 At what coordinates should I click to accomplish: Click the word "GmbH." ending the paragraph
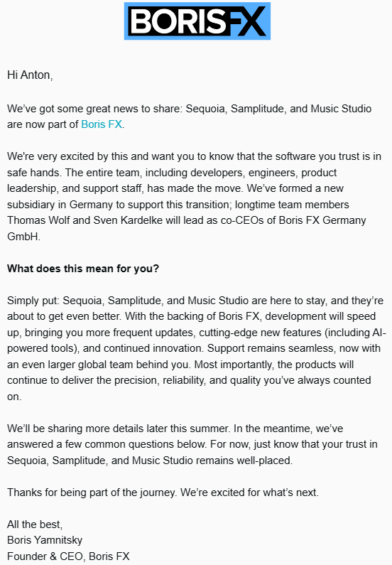[23, 237]
